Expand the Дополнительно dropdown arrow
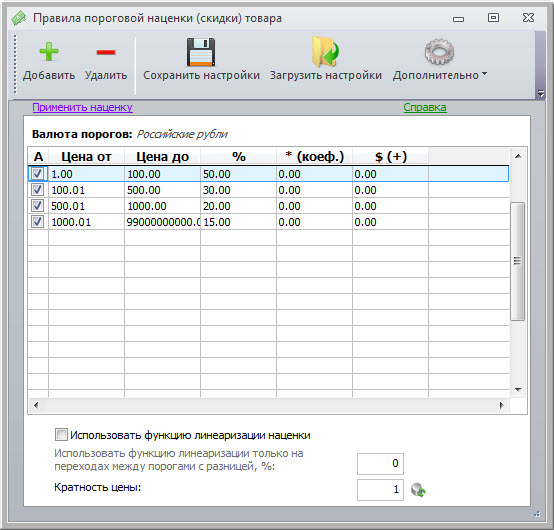 (x=484, y=74)
